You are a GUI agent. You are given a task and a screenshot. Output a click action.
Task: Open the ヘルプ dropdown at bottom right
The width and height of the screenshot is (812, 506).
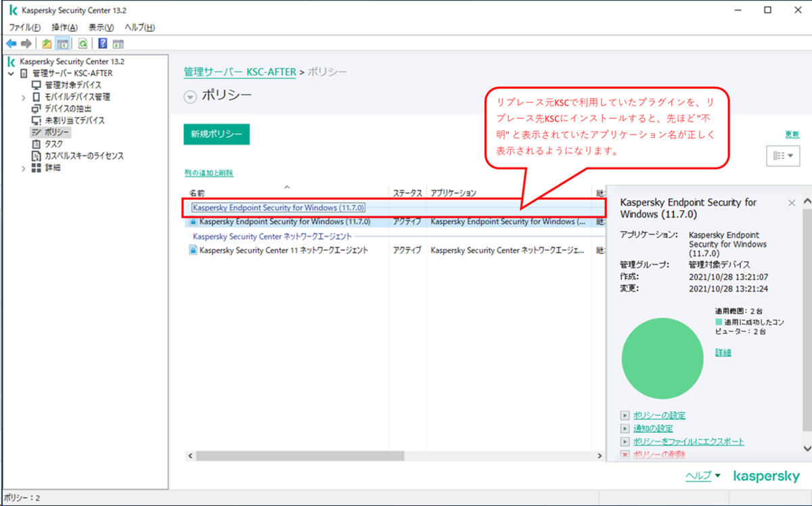[704, 476]
